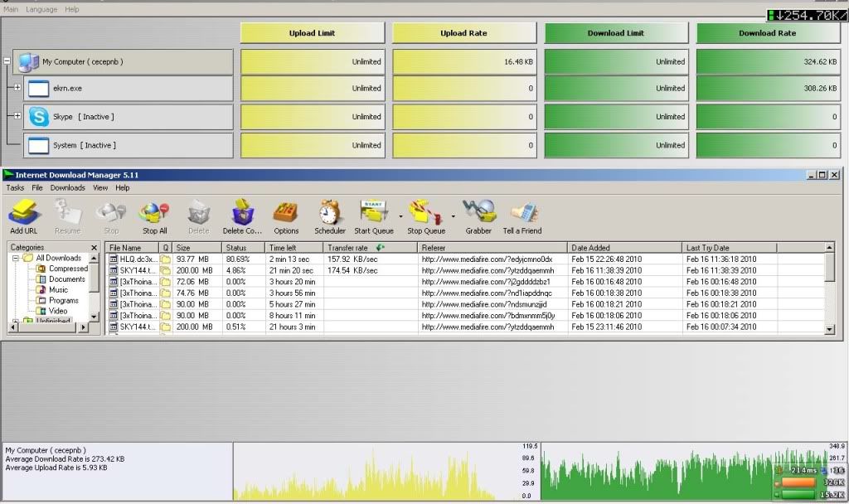Viewport: 849px width, 504px height.
Task: Click the Stop Queue icon
Action: (425, 212)
